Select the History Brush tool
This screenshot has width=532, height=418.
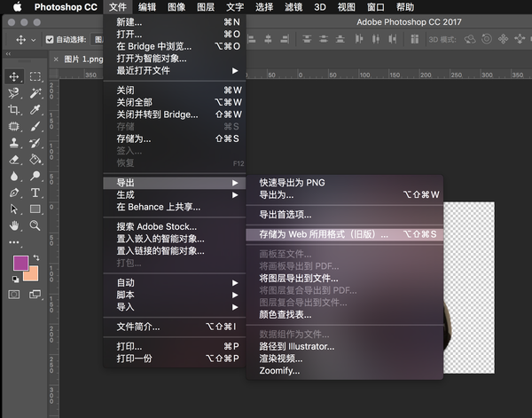coord(35,143)
